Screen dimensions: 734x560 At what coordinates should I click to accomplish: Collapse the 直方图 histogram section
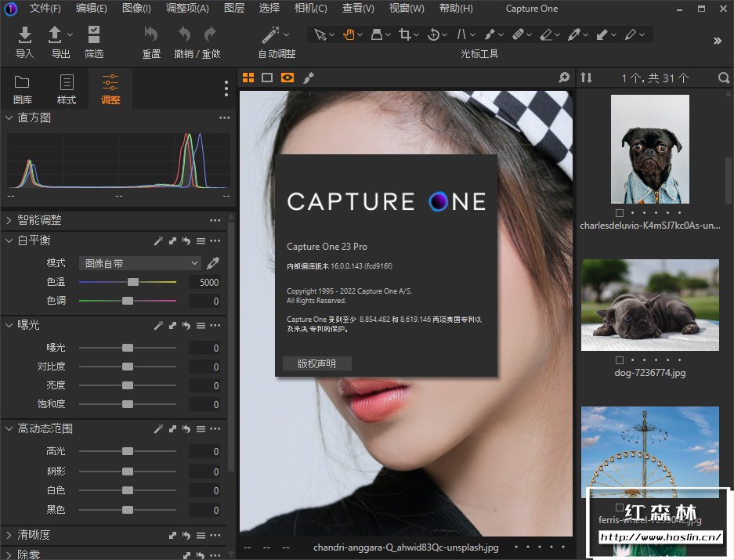[9, 117]
